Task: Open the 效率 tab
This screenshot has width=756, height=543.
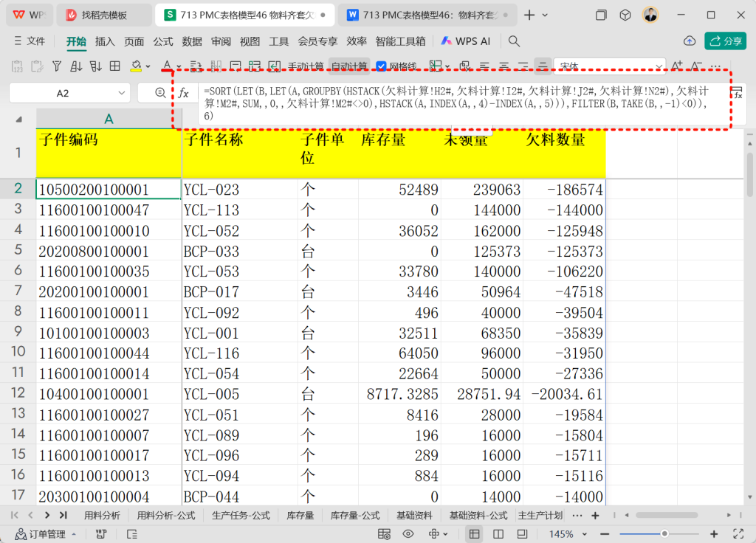Action: pos(357,41)
